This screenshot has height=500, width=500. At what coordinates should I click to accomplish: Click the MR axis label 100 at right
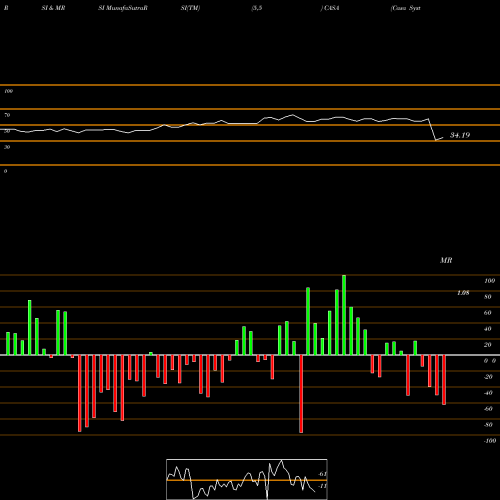[x=490, y=281]
